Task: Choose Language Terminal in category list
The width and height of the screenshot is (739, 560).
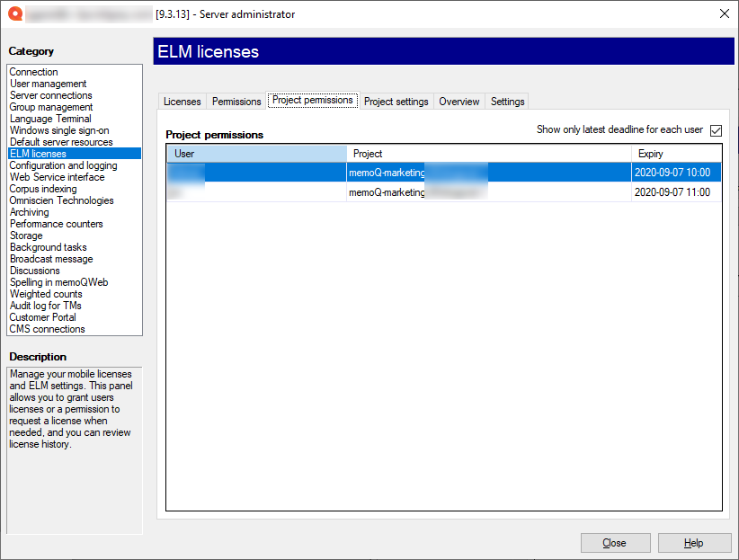Action: click(50, 119)
